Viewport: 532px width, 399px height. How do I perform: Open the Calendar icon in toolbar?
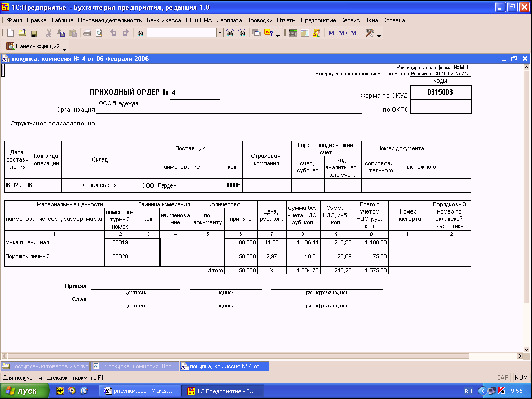pyautogui.click(x=304, y=33)
